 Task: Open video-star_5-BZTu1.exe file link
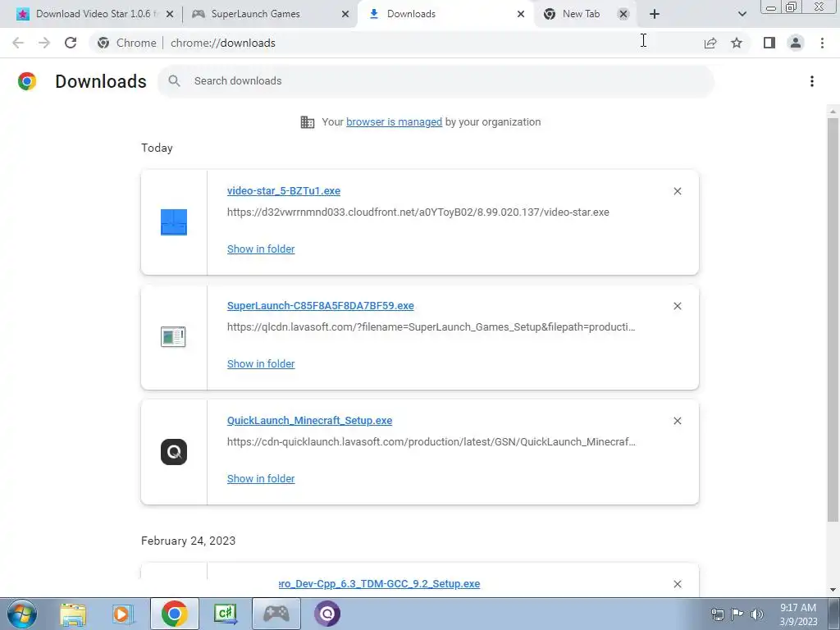[284, 191]
